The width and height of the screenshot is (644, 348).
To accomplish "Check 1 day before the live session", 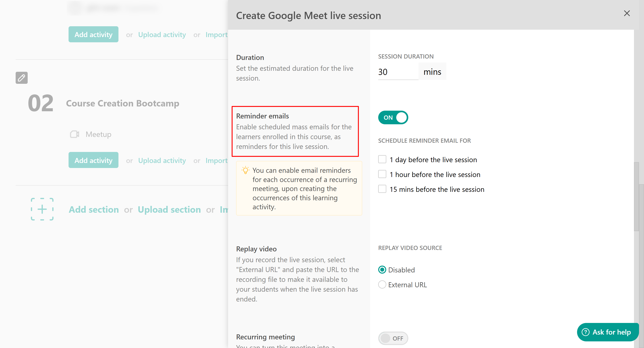I will pos(382,159).
